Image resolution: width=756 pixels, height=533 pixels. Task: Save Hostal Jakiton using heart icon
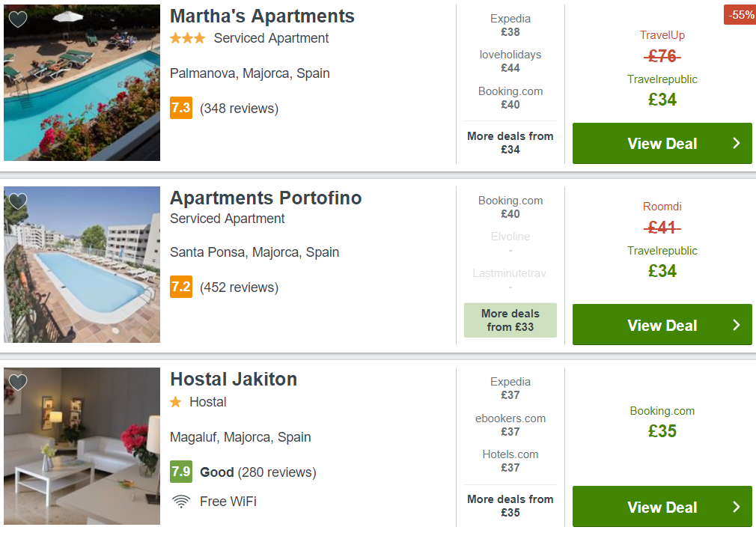point(18,383)
